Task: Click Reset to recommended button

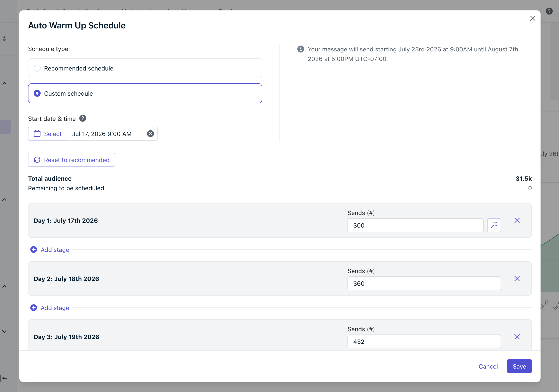Action: tap(72, 160)
